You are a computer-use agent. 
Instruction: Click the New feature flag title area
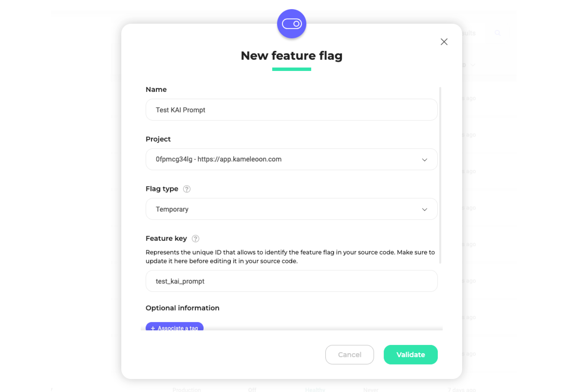(x=291, y=55)
